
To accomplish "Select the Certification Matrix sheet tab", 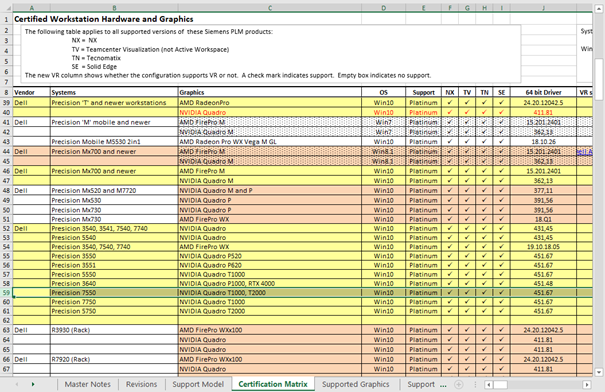I will [273, 384].
